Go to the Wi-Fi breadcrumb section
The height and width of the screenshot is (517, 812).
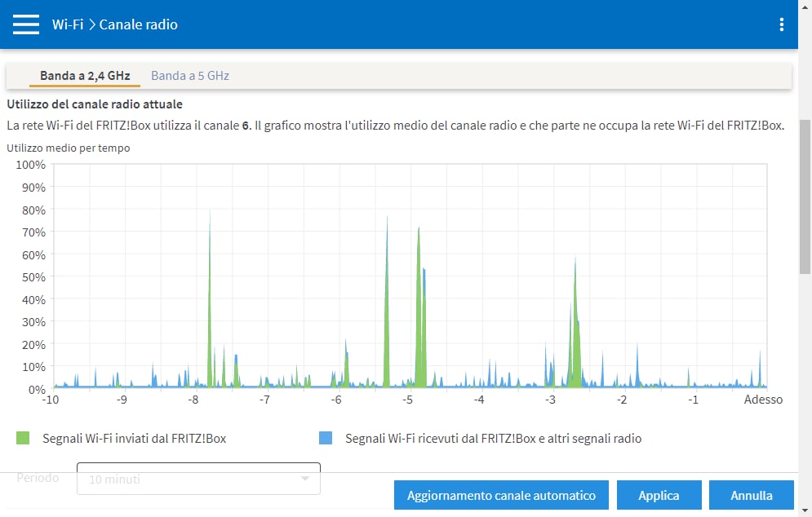(67, 24)
